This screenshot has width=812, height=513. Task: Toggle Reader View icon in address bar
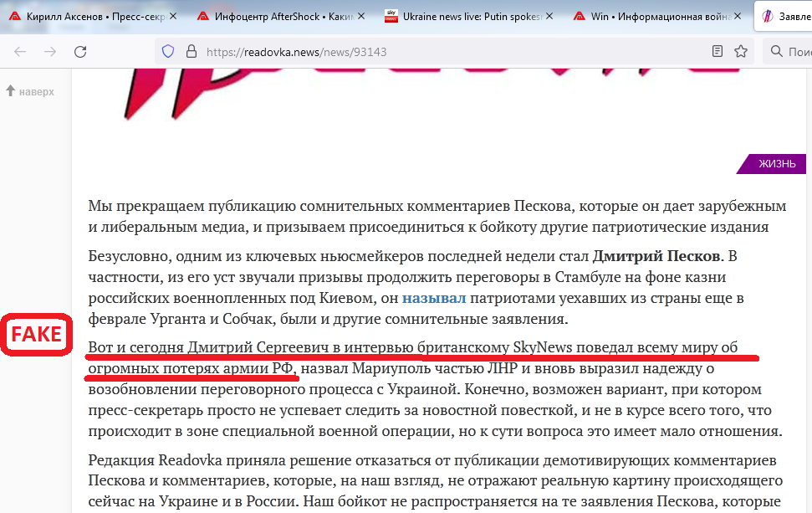717,52
